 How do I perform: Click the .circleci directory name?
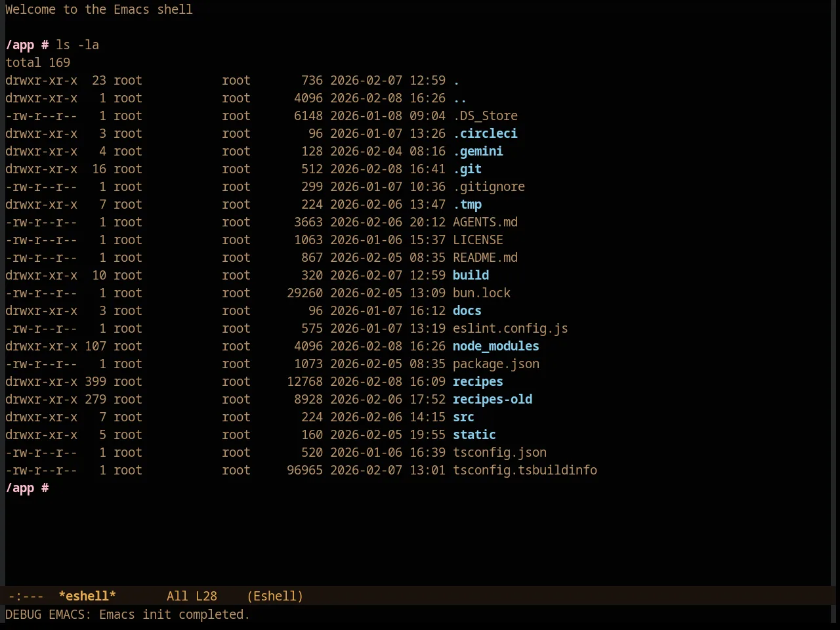[x=485, y=133]
